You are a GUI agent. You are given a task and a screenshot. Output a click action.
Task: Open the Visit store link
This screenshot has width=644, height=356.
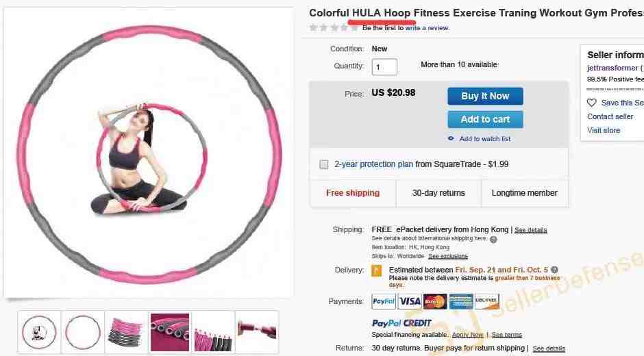(604, 130)
